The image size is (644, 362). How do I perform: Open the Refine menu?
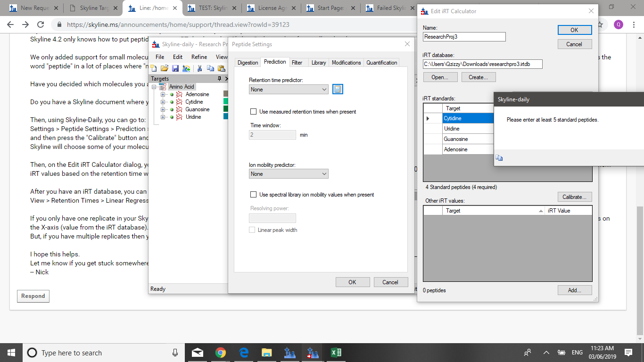[x=199, y=57]
